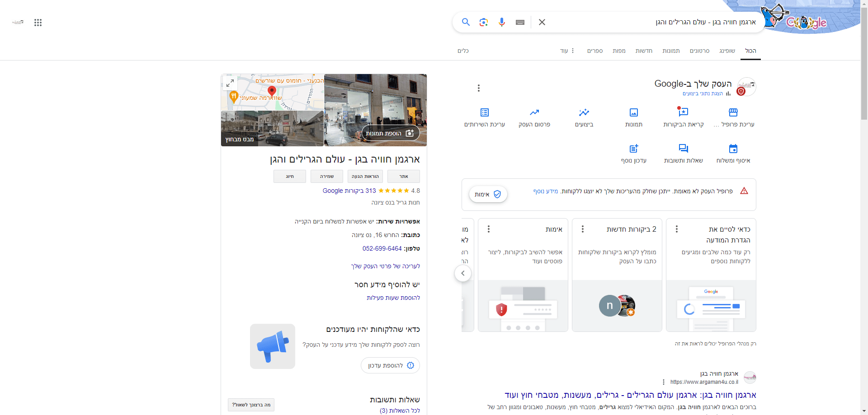Open the לכל השאלות (3) link

[x=400, y=410]
